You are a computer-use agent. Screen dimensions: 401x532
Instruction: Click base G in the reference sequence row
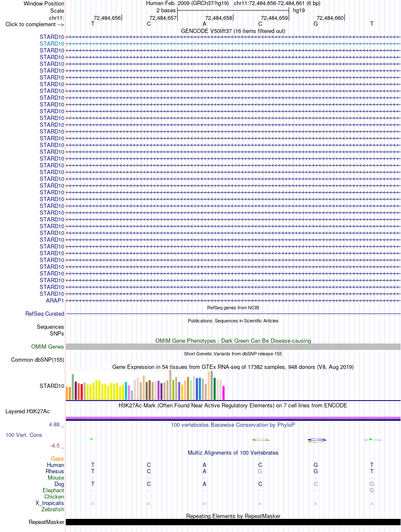pyautogui.click(x=316, y=24)
